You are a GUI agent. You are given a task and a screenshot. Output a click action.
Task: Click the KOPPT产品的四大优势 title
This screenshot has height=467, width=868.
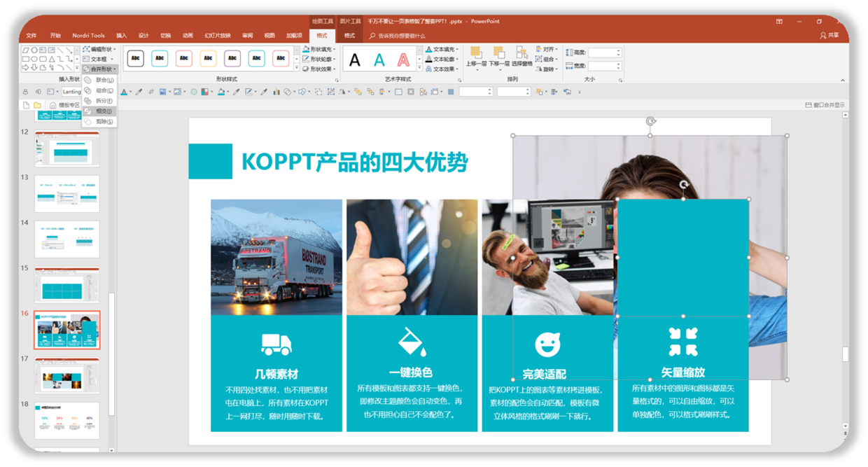(355, 162)
